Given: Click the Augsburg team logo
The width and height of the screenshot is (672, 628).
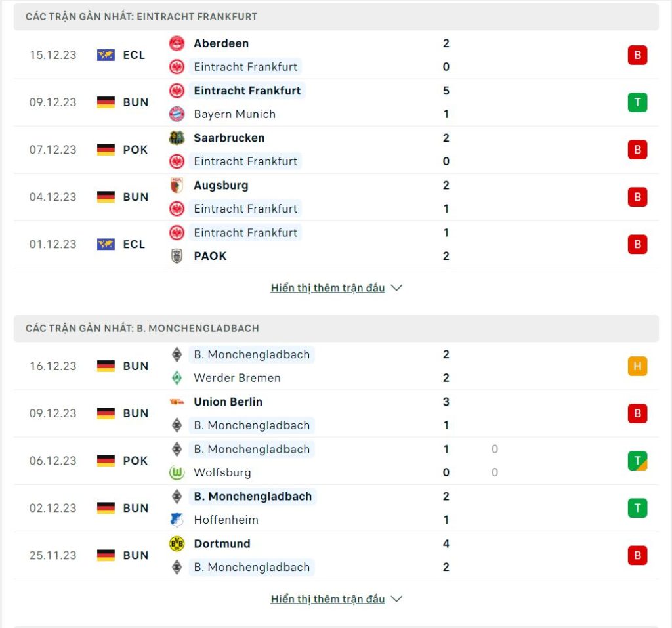Looking at the screenshot, I should (x=177, y=185).
